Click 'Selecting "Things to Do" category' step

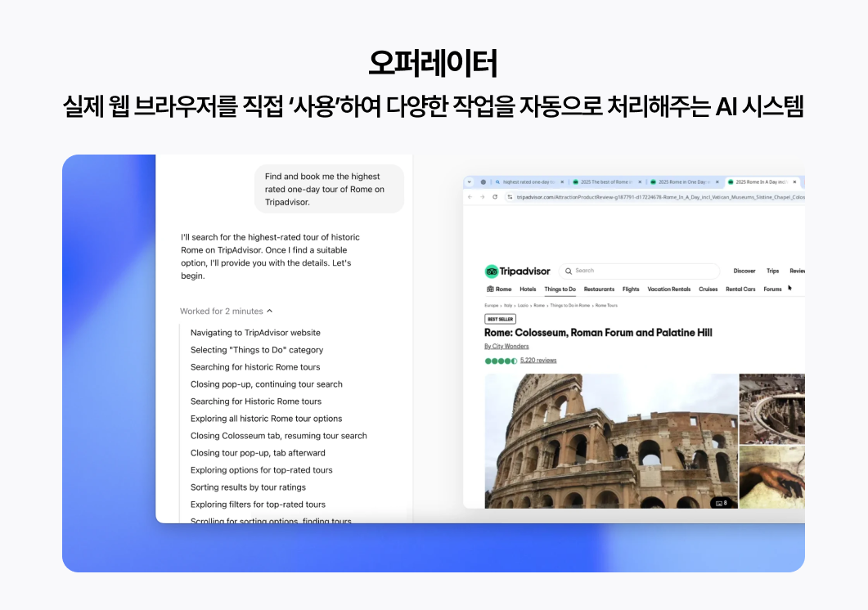click(x=257, y=350)
